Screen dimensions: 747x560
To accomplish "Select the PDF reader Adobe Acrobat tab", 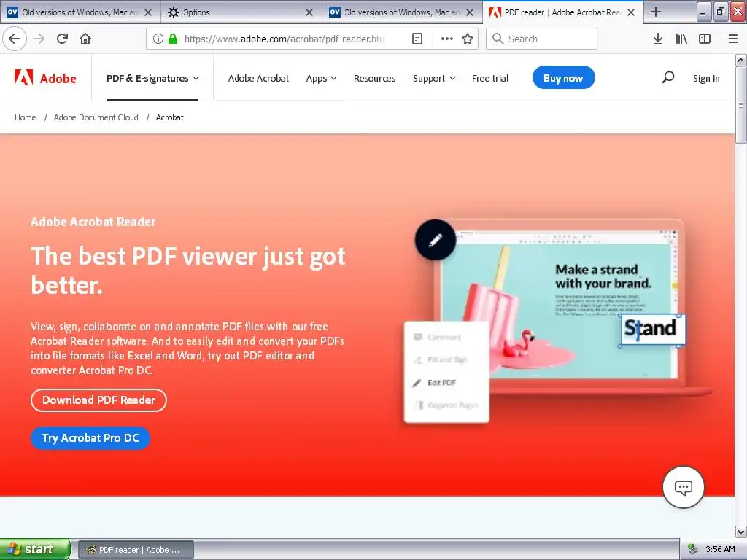I will [x=562, y=12].
